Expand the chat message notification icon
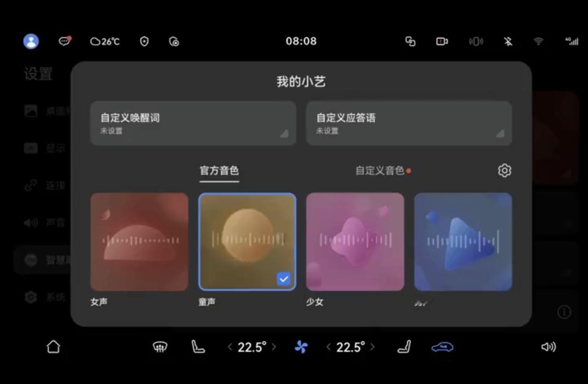588x384 pixels. click(x=63, y=41)
